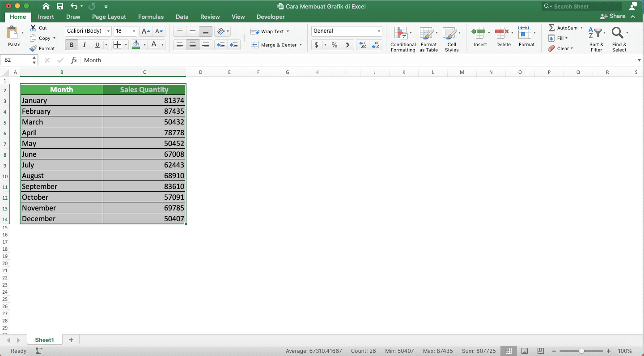Image resolution: width=644 pixels, height=356 pixels.
Task: Open the Developer ribbon tab
Action: 271,17
